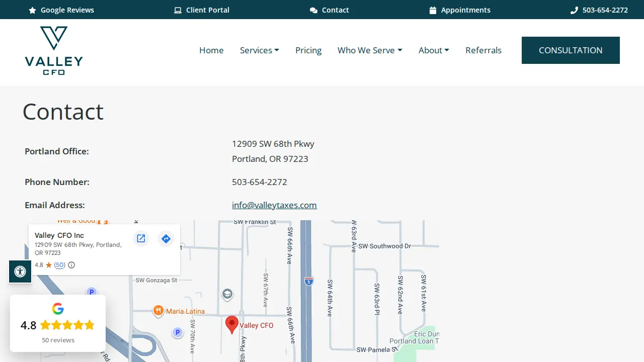Click the phone number 503-654-2272 in contact details
This screenshot has width=644, height=362.
tap(260, 182)
